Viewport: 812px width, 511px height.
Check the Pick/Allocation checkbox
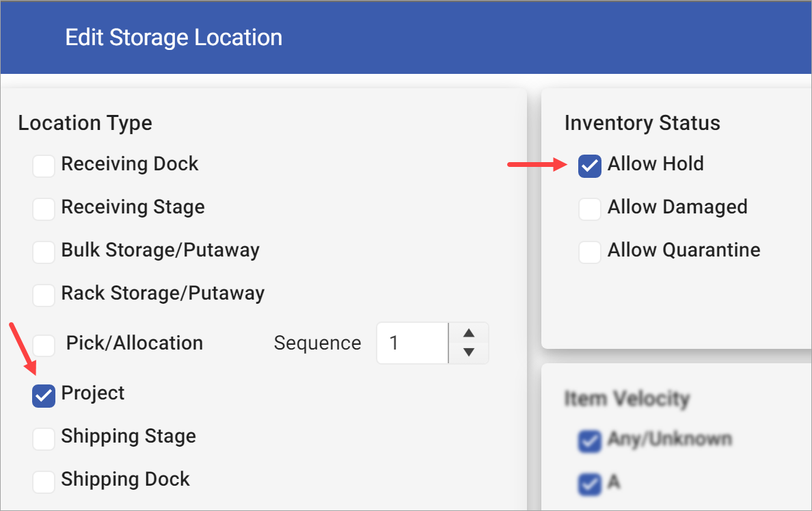[x=43, y=345]
